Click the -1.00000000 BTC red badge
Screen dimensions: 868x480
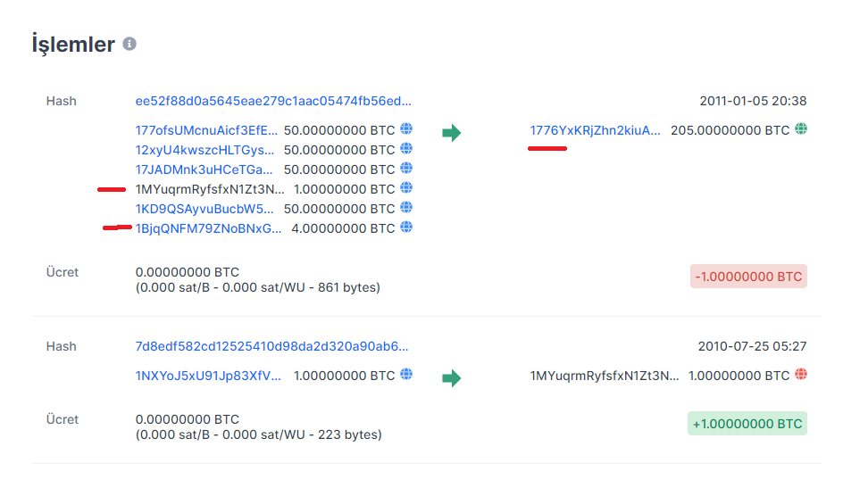[748, 277]
